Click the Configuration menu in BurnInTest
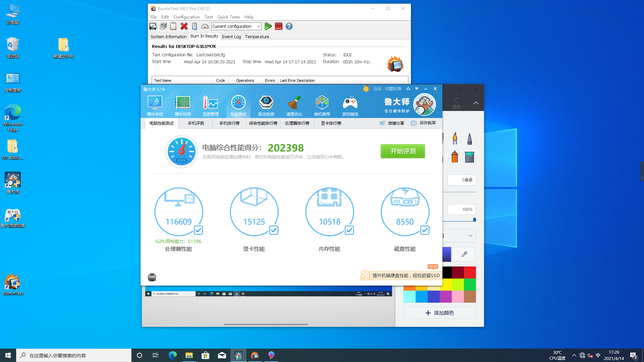The height and width of the screenshot is (362, 644). (x=186, y=17)
